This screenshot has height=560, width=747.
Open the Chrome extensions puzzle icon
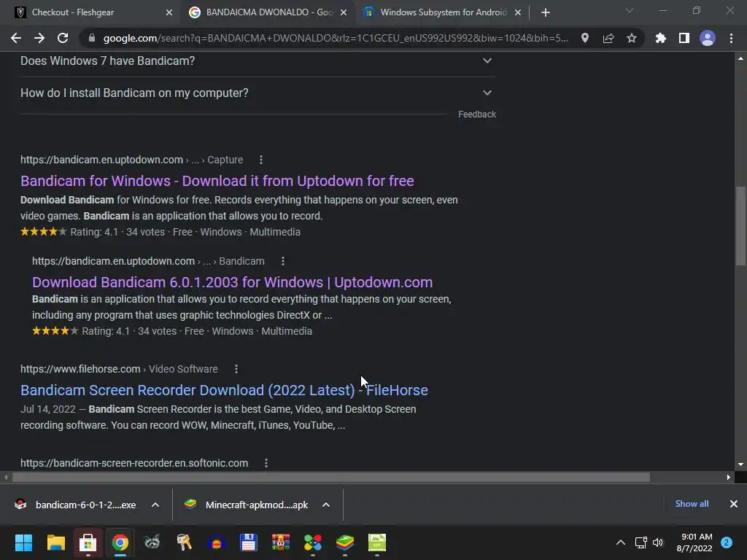point(660,38)
